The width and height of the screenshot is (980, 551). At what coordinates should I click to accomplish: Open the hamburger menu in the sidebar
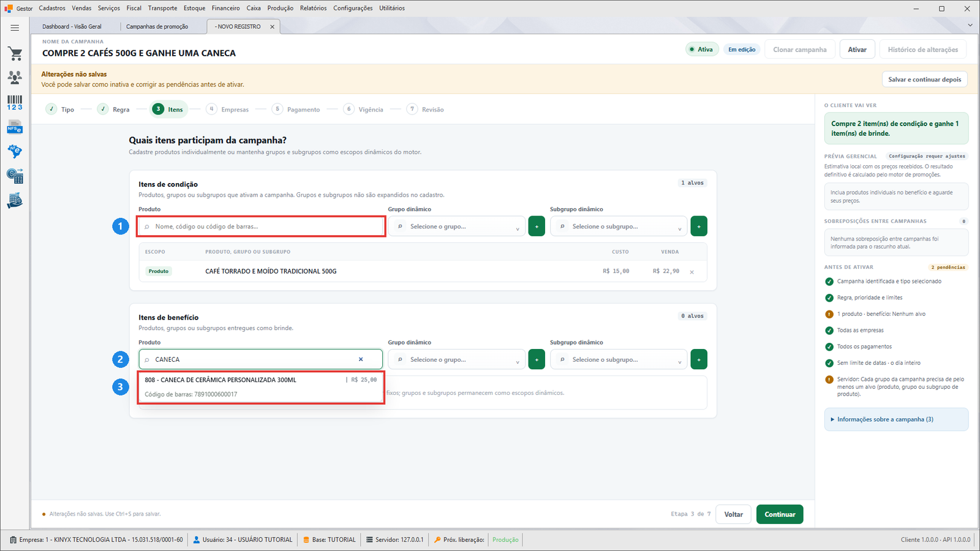[x=15, y=28]
